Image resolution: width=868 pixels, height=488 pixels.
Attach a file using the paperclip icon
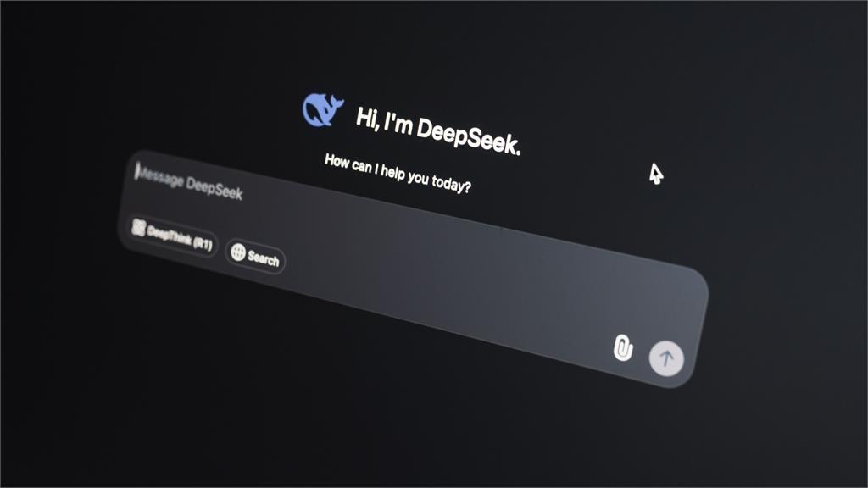(623, 348)
